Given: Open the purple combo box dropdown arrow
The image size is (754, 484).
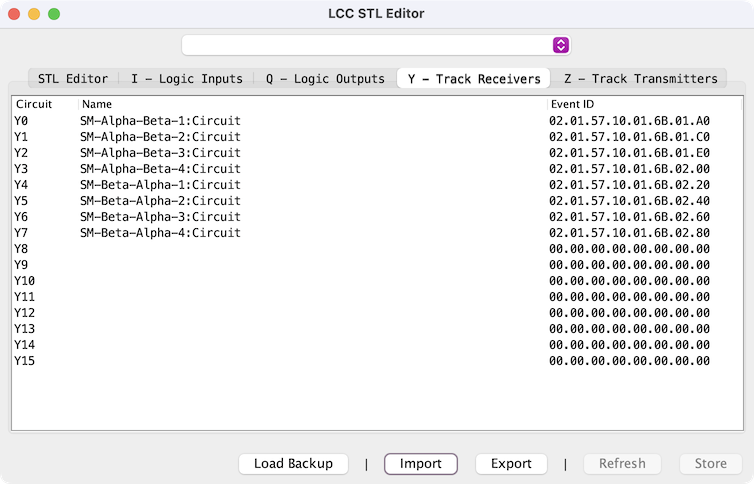Looking at the screenshot, I should (561, 45).
